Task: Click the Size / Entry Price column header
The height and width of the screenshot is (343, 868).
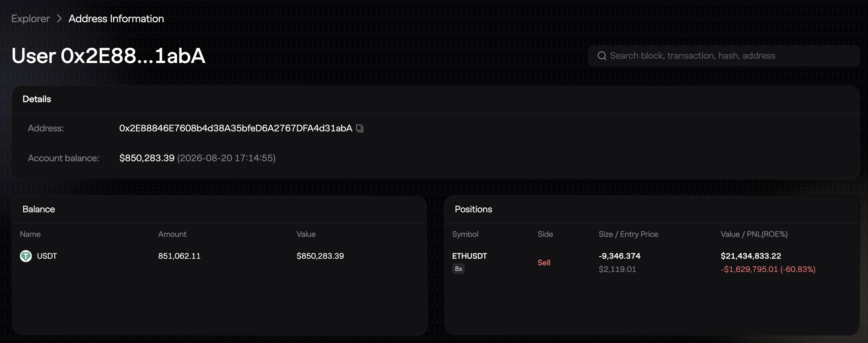Action: click(x=628, y=234)
